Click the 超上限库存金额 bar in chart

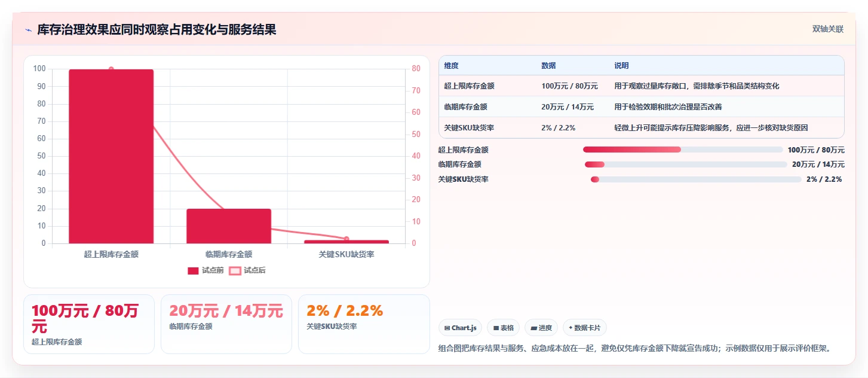coord(111,156)
